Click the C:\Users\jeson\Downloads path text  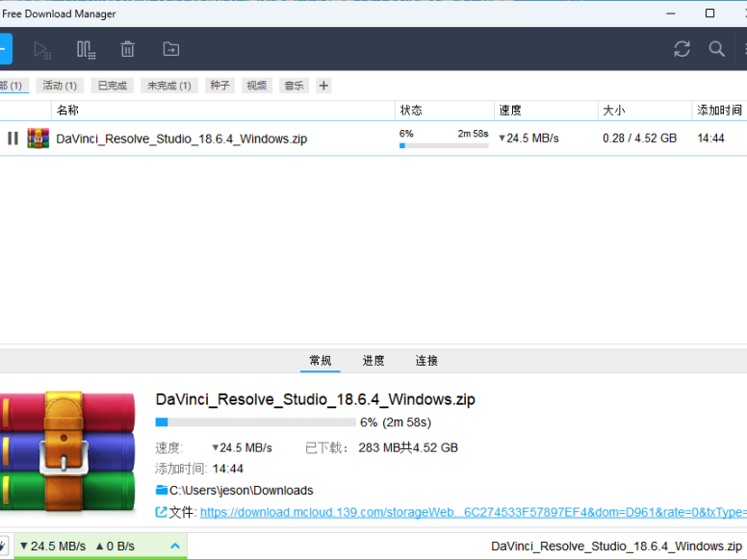[x=241, y=491]
